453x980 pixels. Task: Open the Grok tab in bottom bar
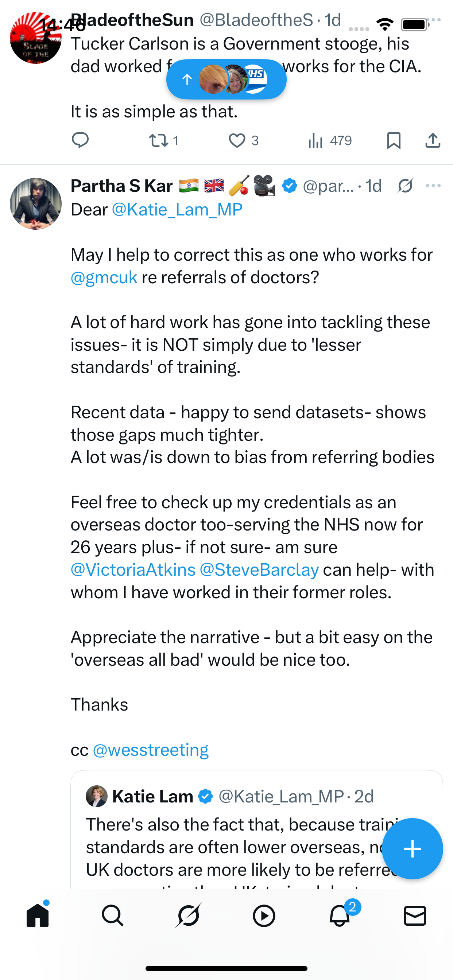click(188, 915)
